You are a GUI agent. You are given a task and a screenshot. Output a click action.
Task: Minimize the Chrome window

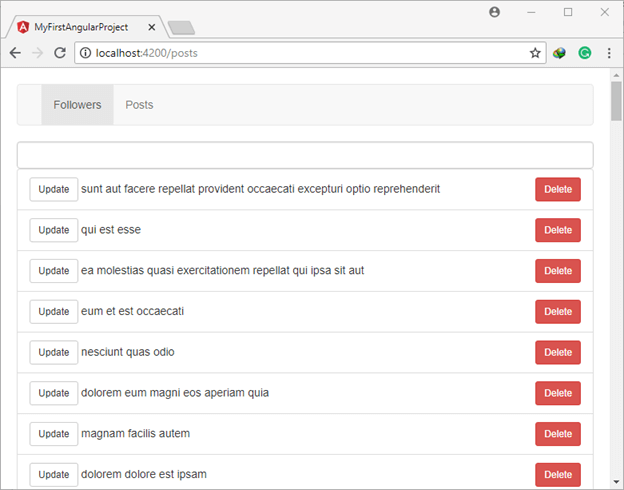(531, 12)
